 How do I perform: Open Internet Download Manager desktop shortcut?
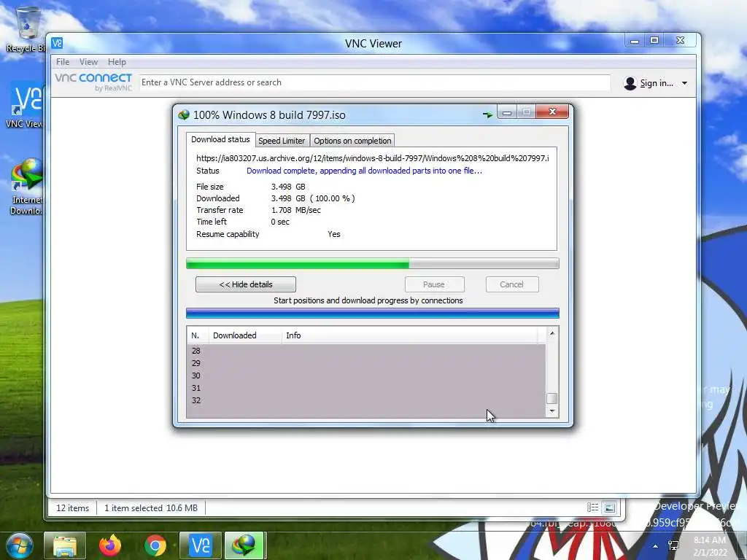pyautogui.click(x=26, y=187)
